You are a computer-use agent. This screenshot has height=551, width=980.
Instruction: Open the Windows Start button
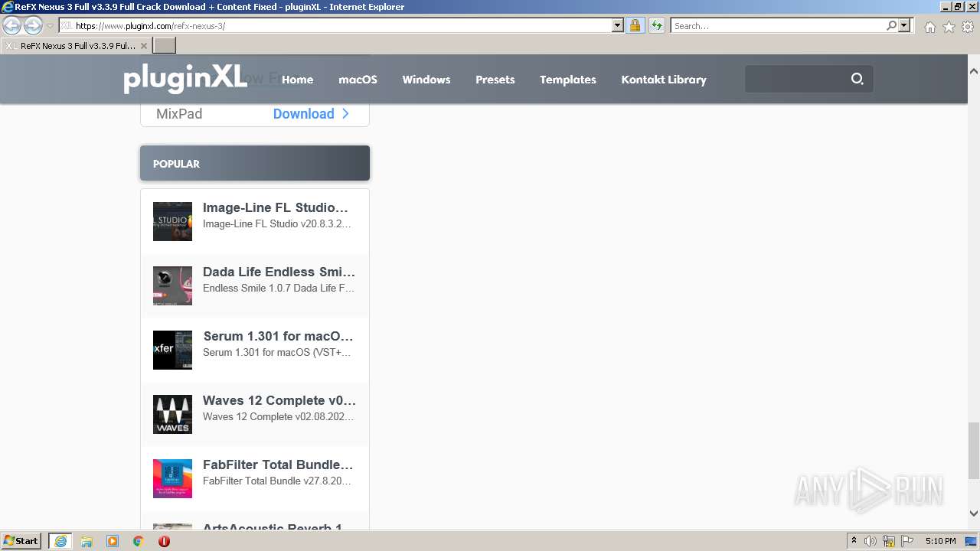point(21,541)
